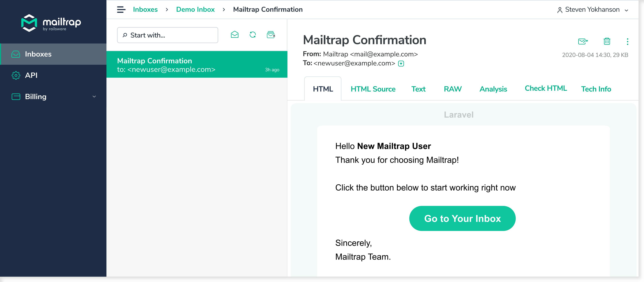Click the Inboxes tray icon in sidebar
The width and height of the screenshot is (644, 282).
coord(16,54)
